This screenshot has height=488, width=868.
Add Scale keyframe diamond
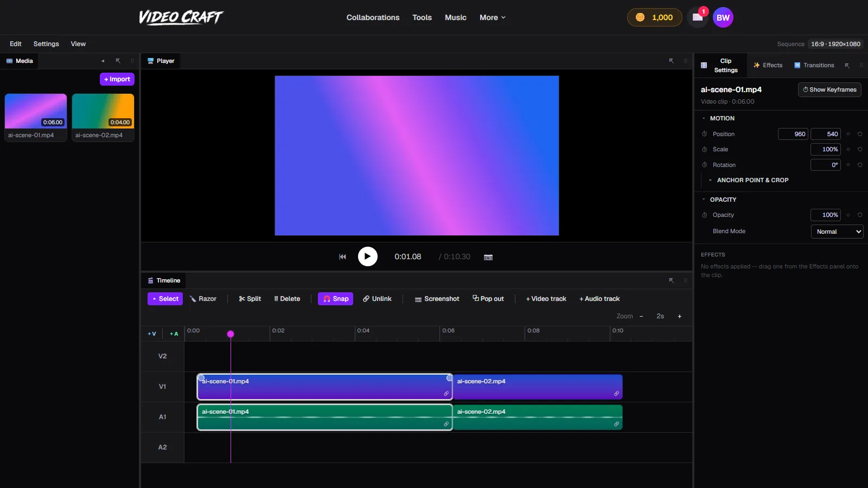point(848,149)
